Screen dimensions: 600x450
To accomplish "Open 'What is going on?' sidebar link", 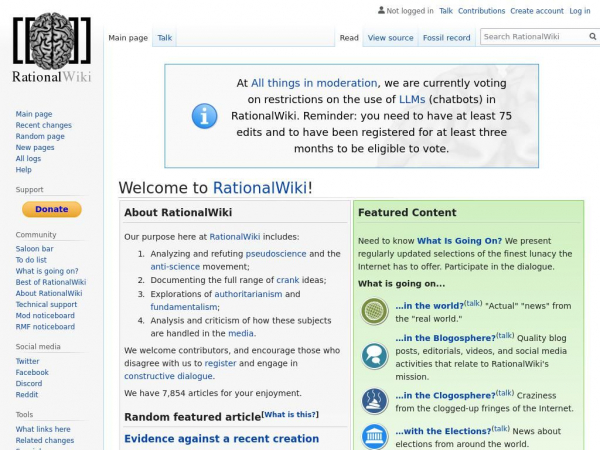I will [x=47, y=271].
